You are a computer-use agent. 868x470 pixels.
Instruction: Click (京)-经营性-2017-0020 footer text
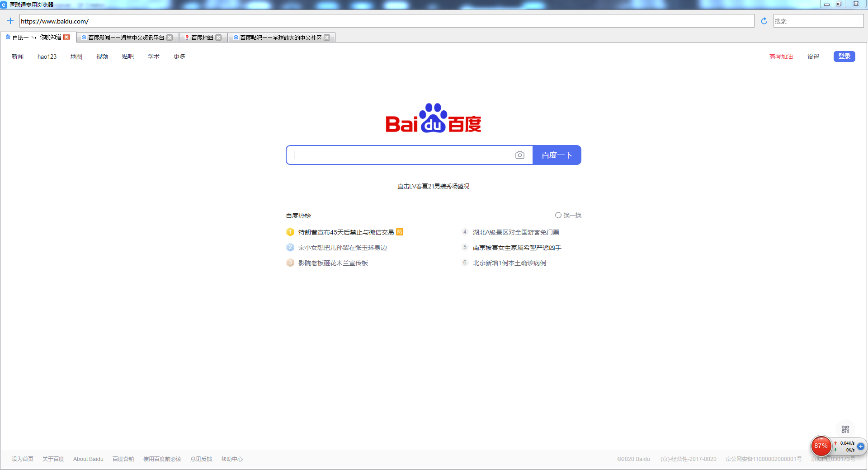(688, 459)
